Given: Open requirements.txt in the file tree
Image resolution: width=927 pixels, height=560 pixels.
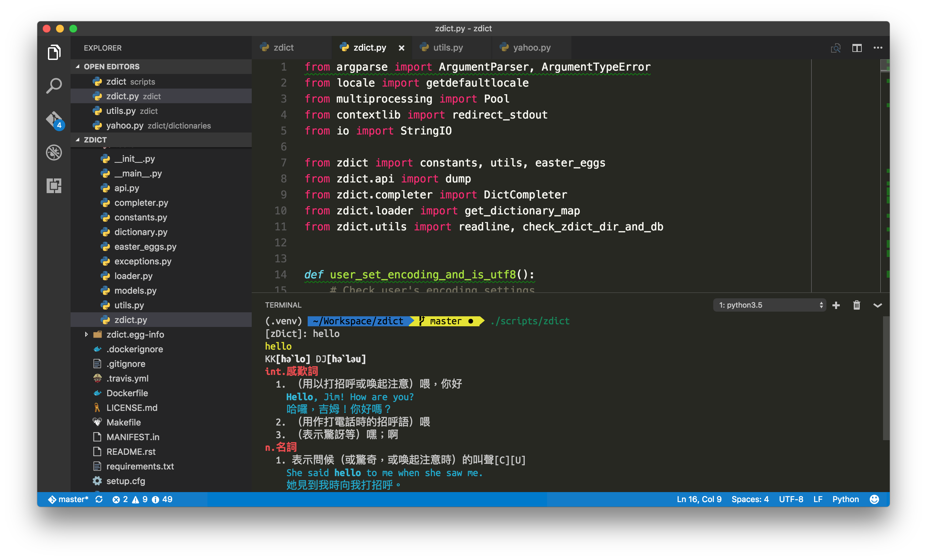Looking at the screenshot, I should click(x=161, y=466).
